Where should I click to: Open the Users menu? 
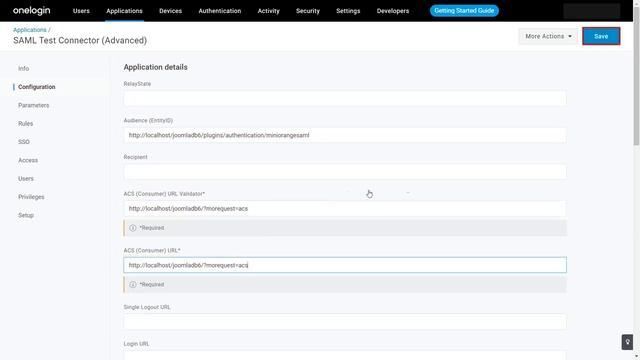tap(81, 11)
